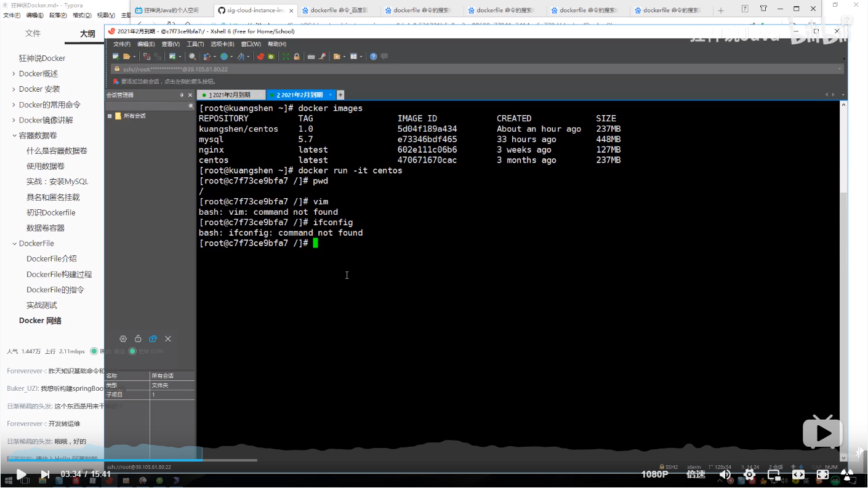
Task: Close session tab 2 2021年2月到期
Action: [x=331, y=95]
